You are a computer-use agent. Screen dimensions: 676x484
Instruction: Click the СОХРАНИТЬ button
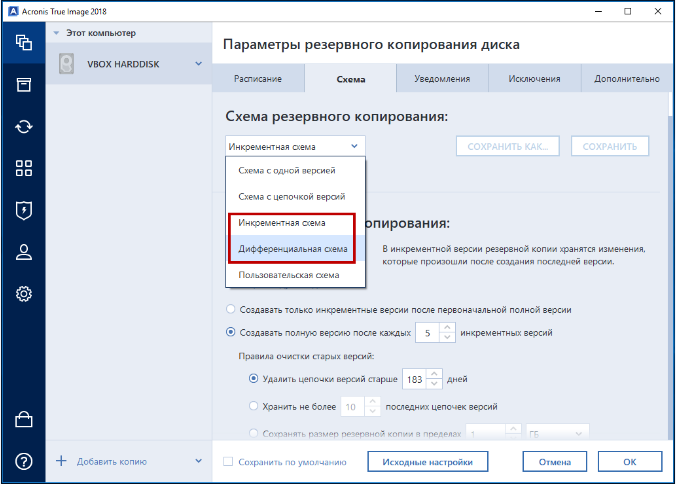(x=610, y=146)
